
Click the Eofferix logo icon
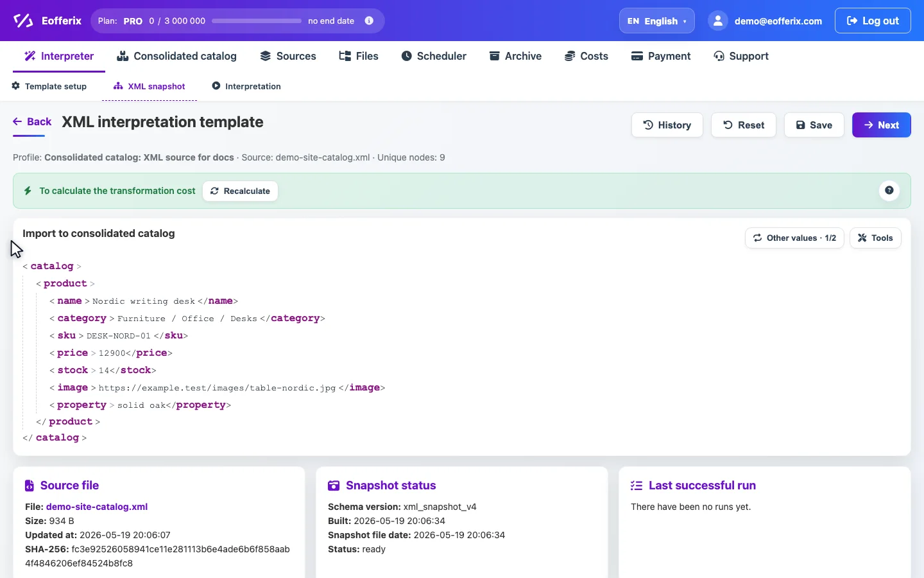pyautogui.click(x=23, y=21)
